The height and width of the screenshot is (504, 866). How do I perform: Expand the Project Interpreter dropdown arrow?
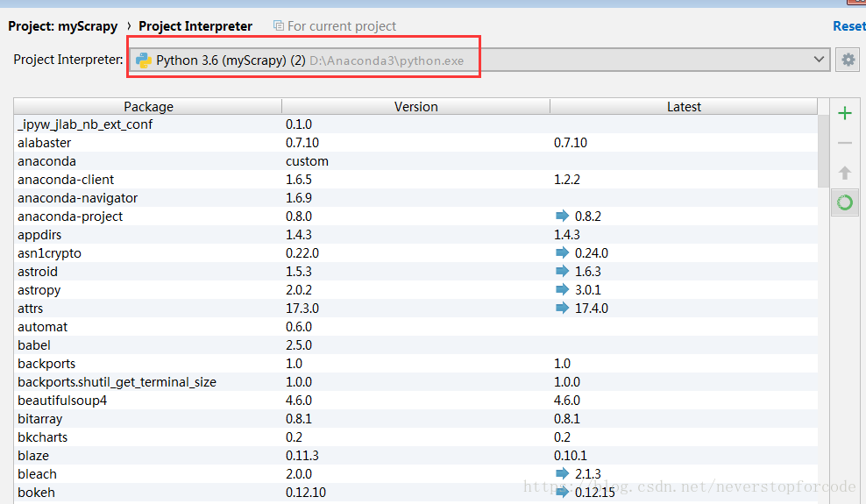(819, 60)
